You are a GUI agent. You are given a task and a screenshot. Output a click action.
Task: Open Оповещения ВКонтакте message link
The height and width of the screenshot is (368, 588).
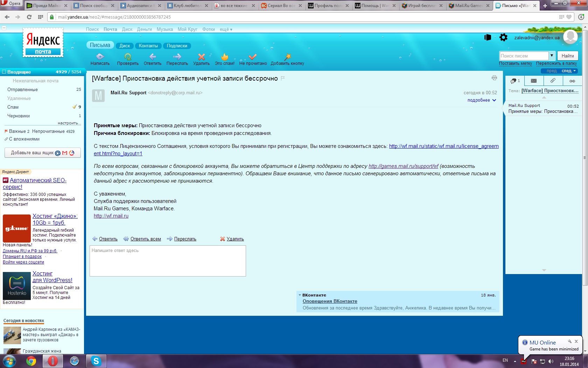point(330,301)
